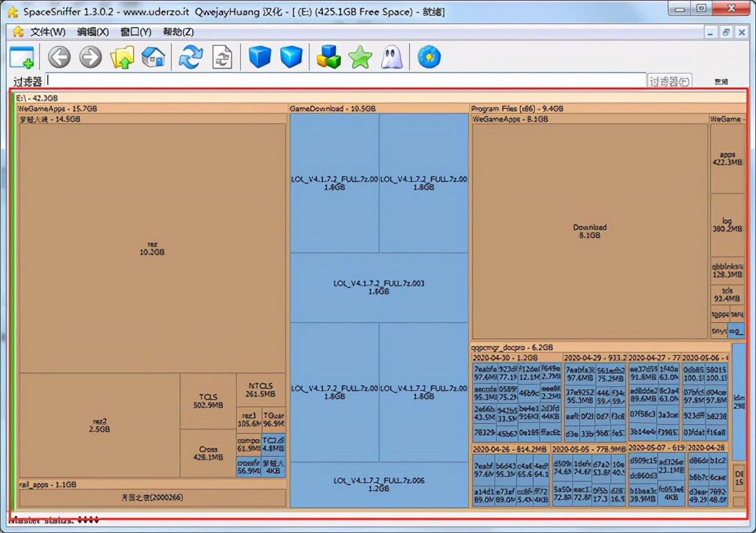756x533 pixels.
Task: Select the 2020-05-06 folder header
Action: [x=705, y=357]
